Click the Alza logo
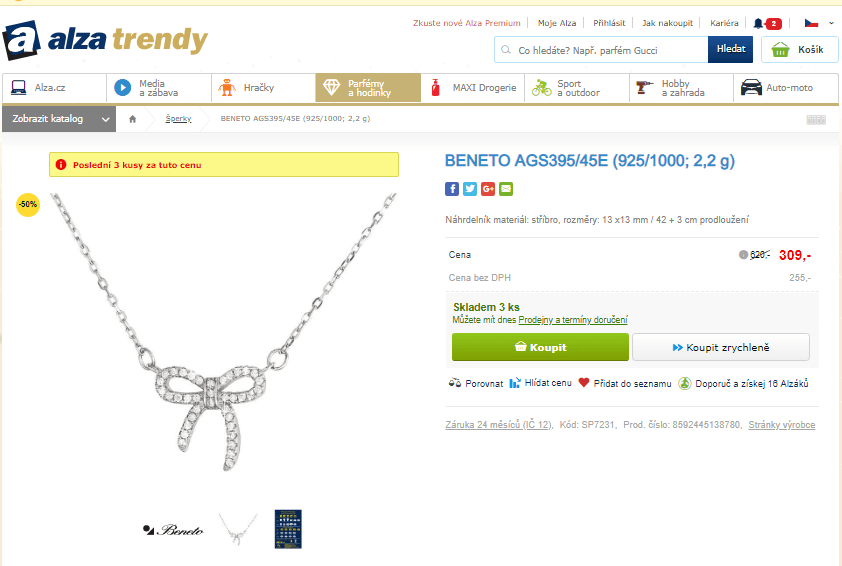Image resolution: width=842 pixels, height=566 pixels. pos(105,40)
